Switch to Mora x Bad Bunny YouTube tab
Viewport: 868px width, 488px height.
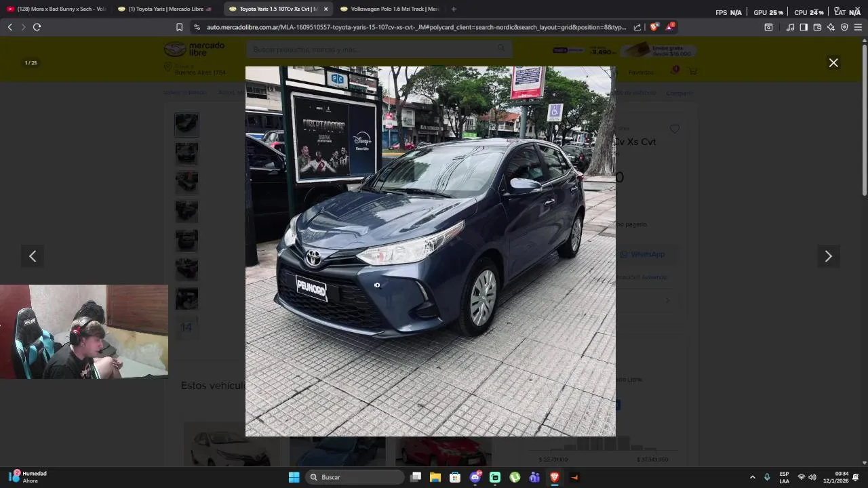[x=56, y=9]
